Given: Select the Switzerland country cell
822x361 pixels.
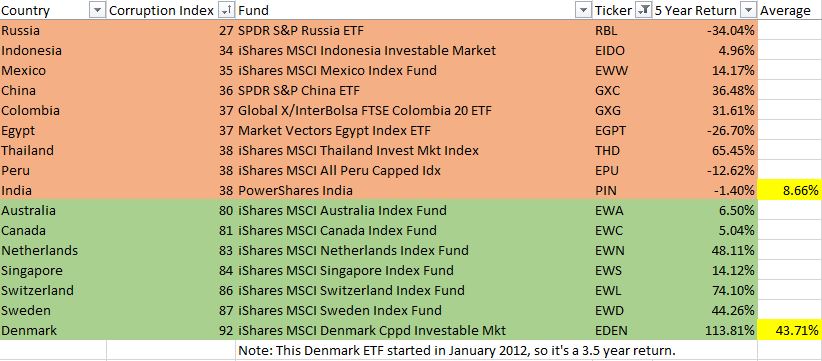Looking at the screenshot, I should [53, 290].
